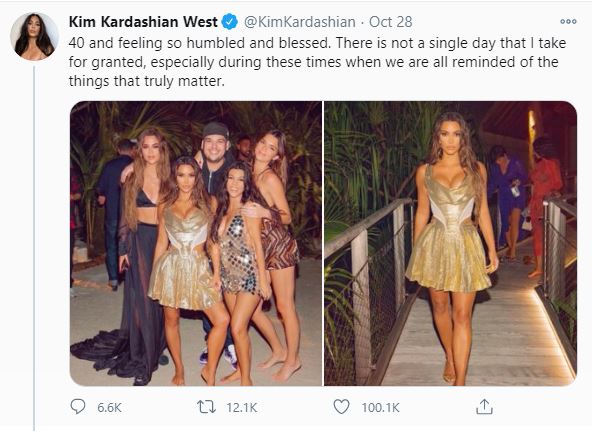The width and height of the screenshot is (592, 432).
Task: Click the blue verified badge
Action: click(230, 22)
